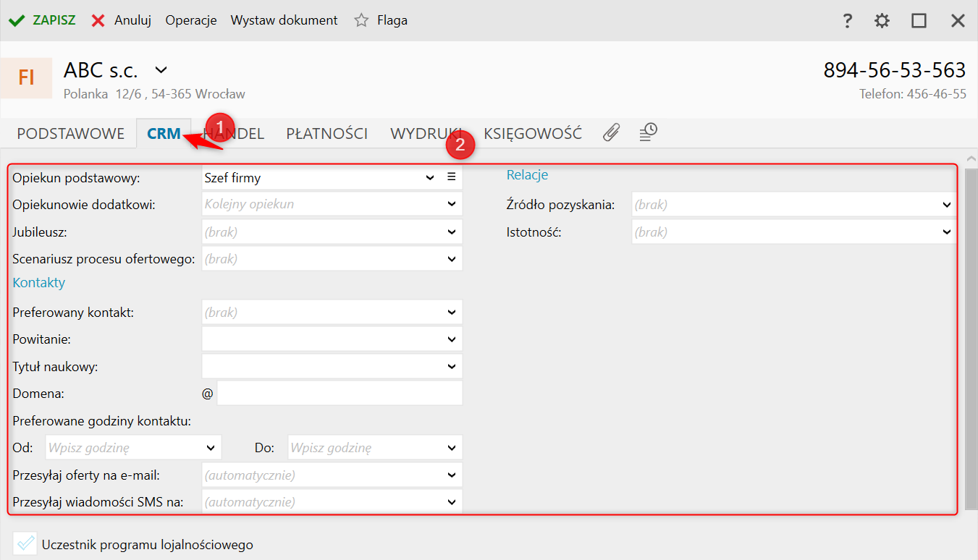Click Wystaw dokument button
Viewport: 978px width, 560px height.
pyautogui.click(x=284, y=20)
